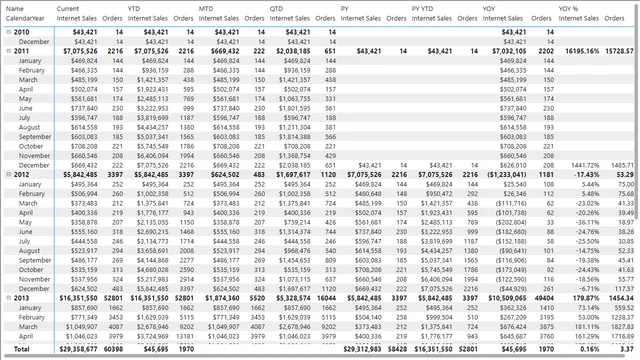Select the Total row label
Viewport: 640px width, 360px height.
point(22,349)
